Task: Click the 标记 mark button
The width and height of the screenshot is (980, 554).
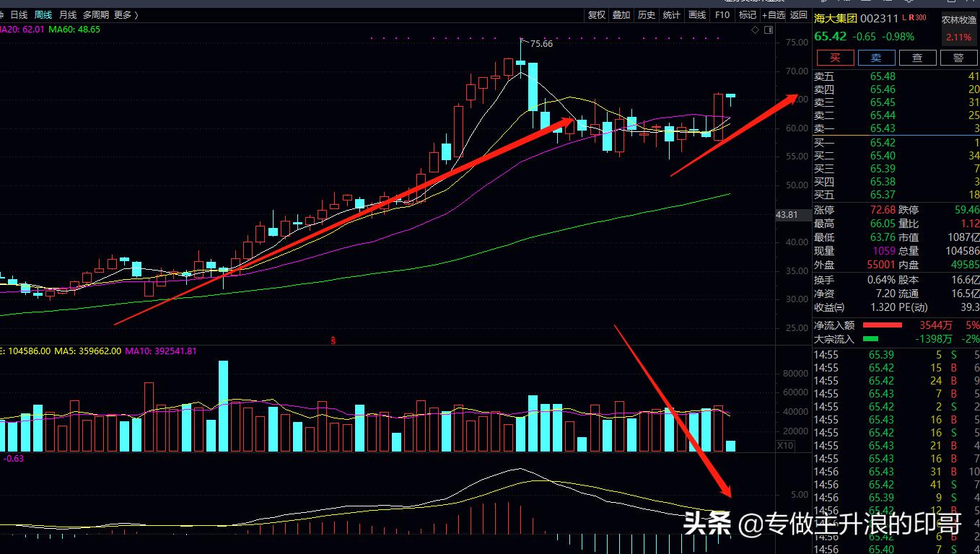Action: 748,14
